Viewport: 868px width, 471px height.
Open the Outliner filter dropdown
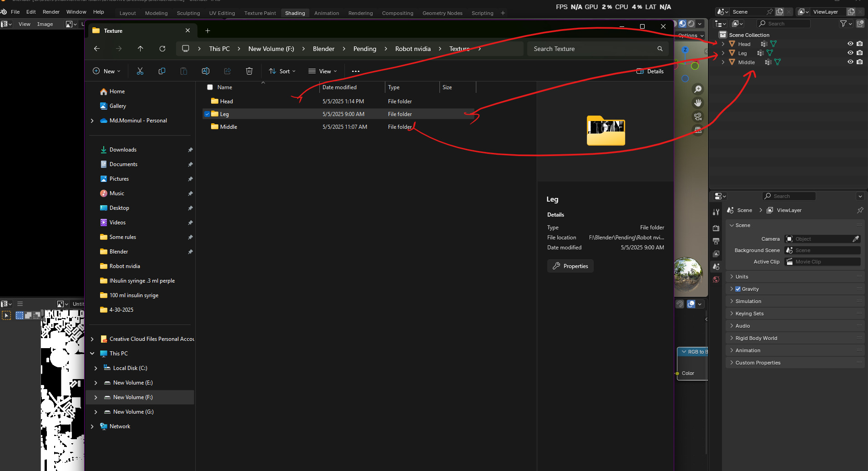point(845,24)
